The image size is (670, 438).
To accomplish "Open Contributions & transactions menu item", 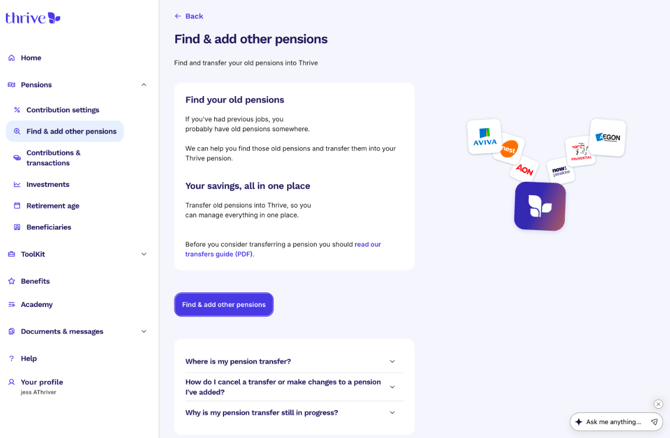I will click(53, 158).
